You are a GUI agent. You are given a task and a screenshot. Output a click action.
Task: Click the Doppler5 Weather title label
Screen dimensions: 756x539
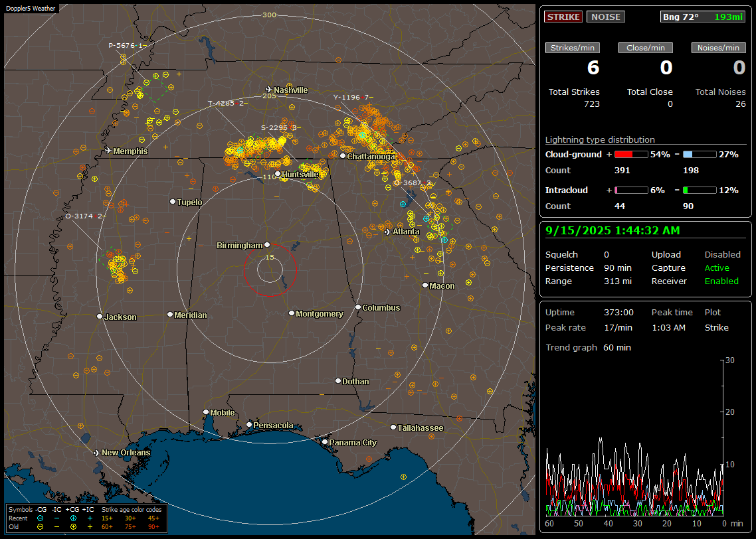pos(31,9)
